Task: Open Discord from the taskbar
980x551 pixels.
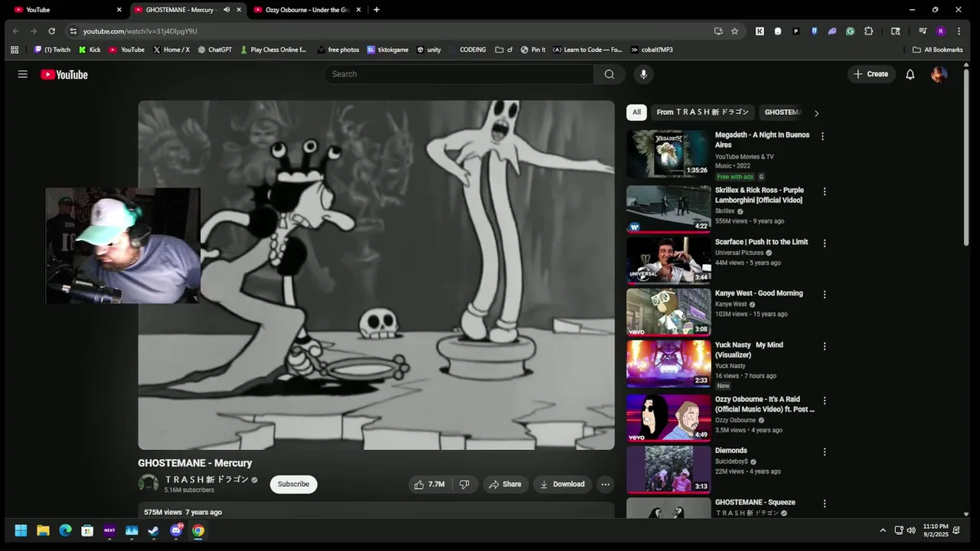Action: pyautogui.click(x=176, y=530)
